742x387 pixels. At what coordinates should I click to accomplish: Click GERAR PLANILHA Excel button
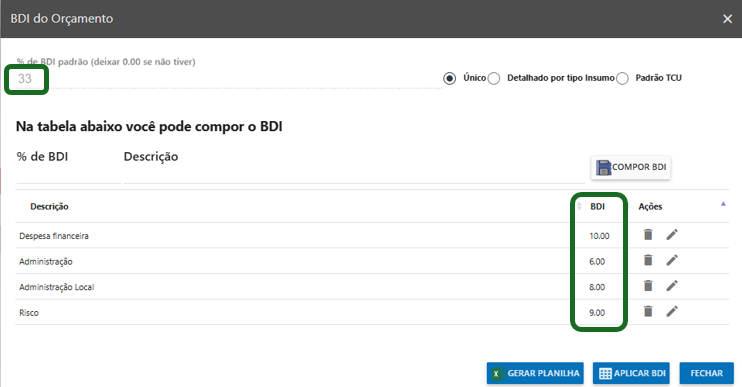click(x=535, y=373)
